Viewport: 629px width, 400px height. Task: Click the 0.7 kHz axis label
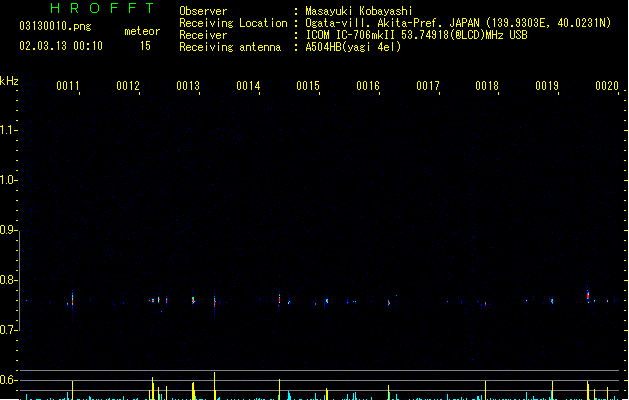point(7,330)
